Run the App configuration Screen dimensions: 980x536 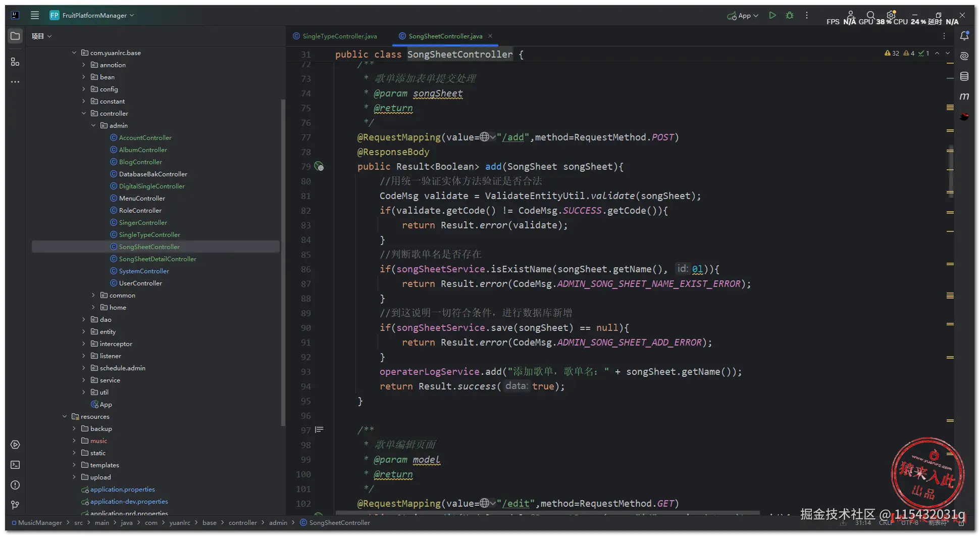tap(772, 15)
